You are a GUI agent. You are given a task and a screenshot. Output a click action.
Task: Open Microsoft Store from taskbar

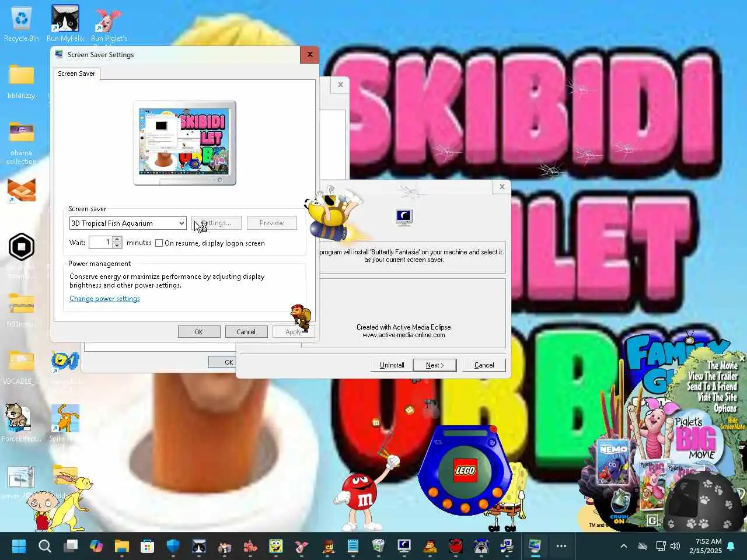tap(148, 546)
